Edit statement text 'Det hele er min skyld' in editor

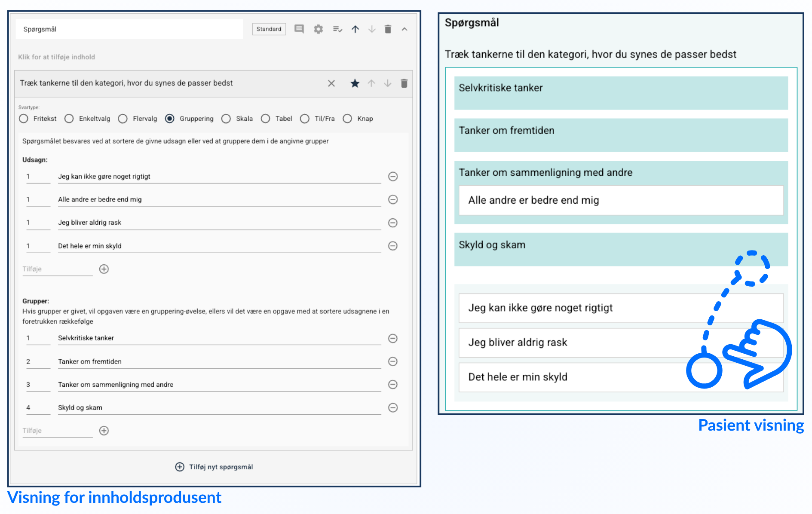(220, 246)
